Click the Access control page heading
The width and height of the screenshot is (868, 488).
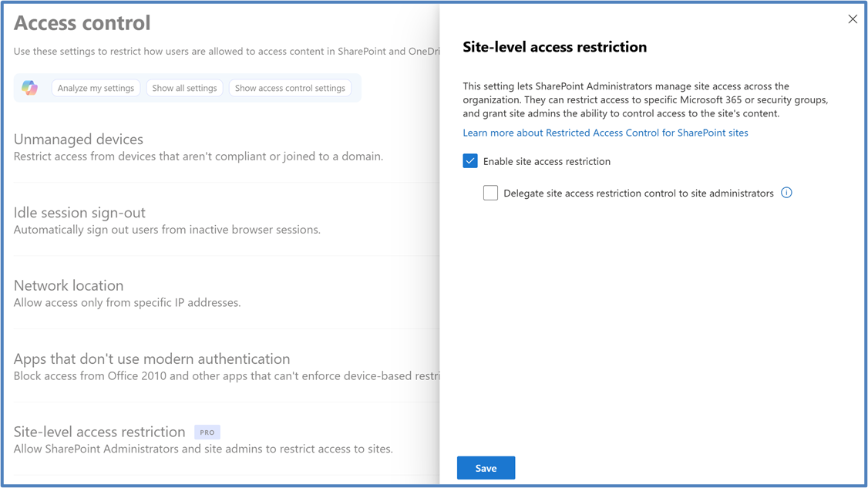[82, 23]
